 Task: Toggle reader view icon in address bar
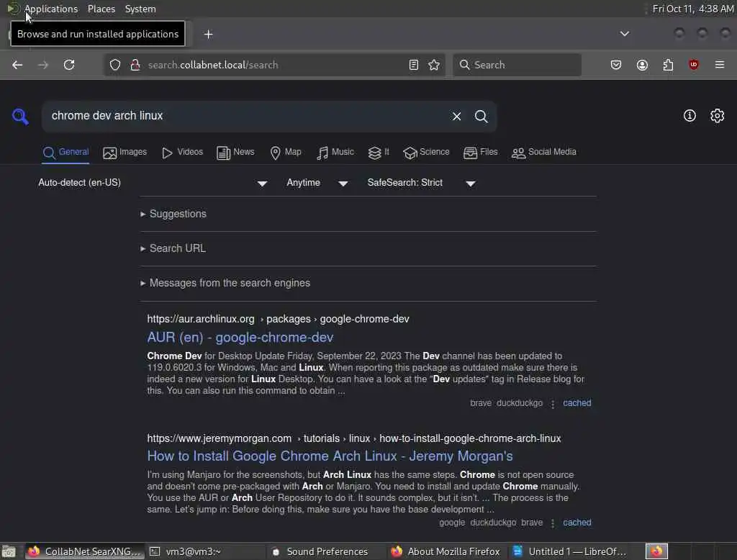(x=414, y=65)
